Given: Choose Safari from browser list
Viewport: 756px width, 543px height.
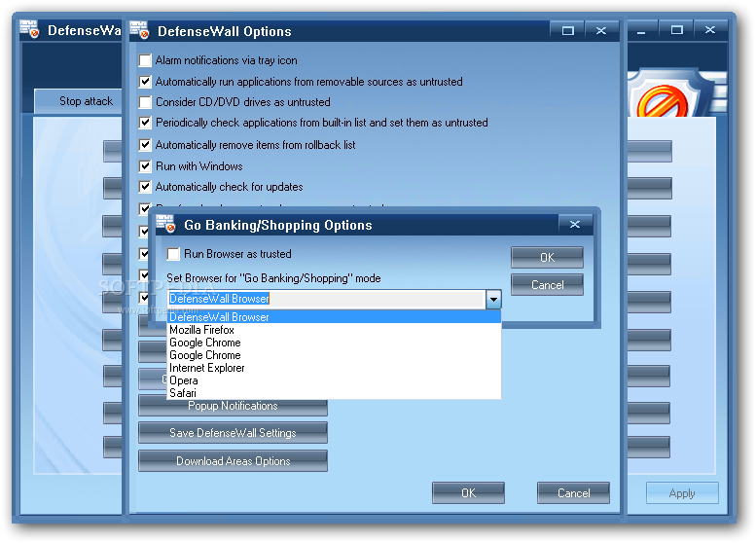Looking at the screenshot, I should 334,393.
